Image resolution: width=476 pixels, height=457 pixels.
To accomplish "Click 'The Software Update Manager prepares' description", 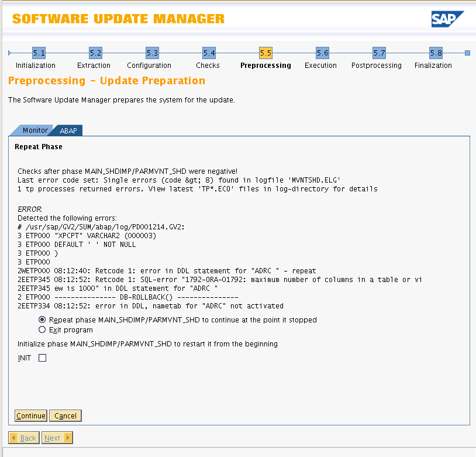I will coord(122,100).
